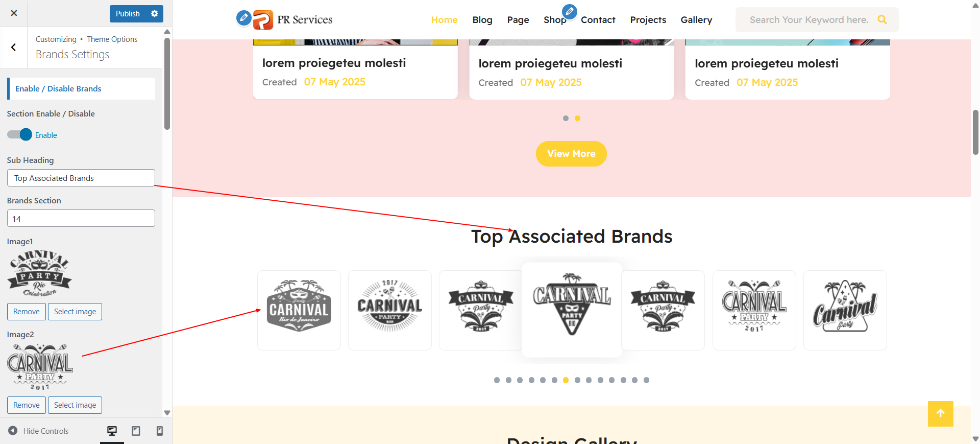Select the first brands carousel dot

pyautogui.click(x=497, y=380)
